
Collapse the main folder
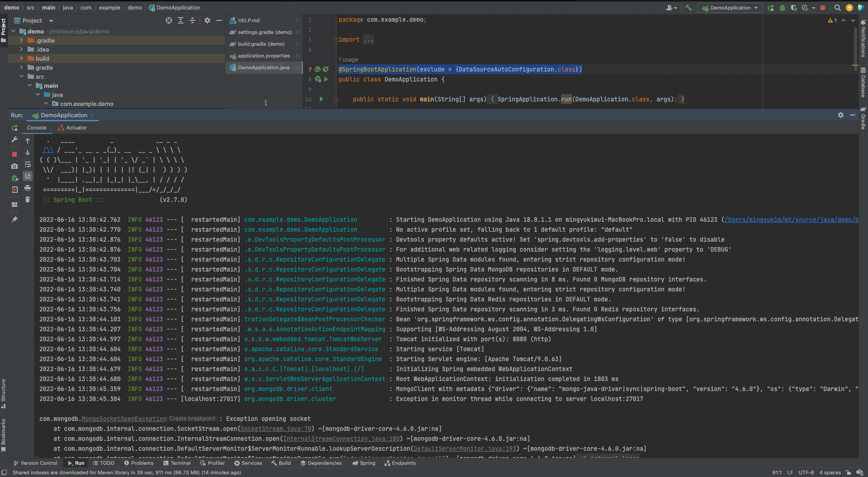[x=29, y=86]
